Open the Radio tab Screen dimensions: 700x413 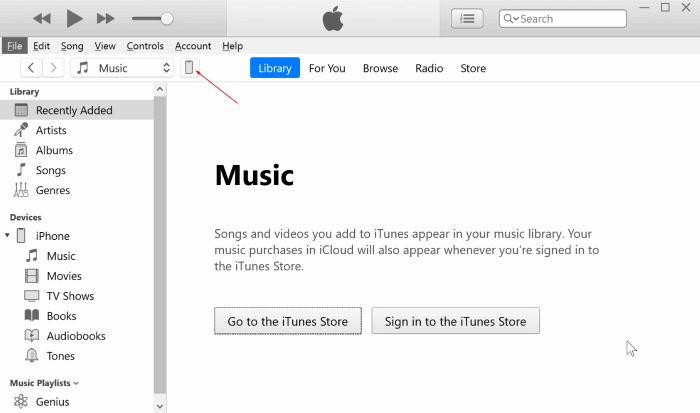[x=429, y=68]
